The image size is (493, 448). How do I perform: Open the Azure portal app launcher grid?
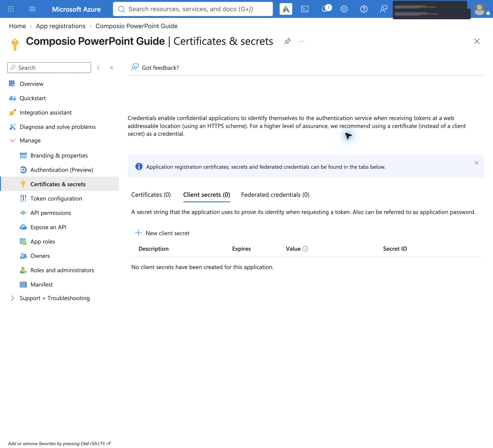coord(11,9)
